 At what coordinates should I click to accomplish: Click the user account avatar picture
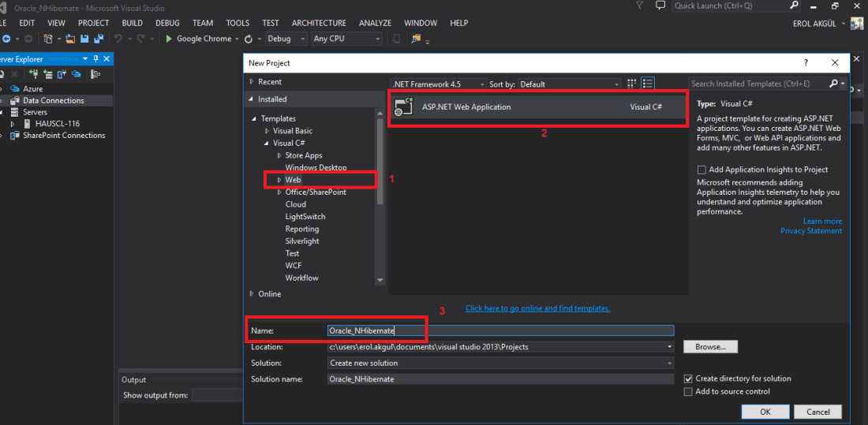tap(858, 23)
